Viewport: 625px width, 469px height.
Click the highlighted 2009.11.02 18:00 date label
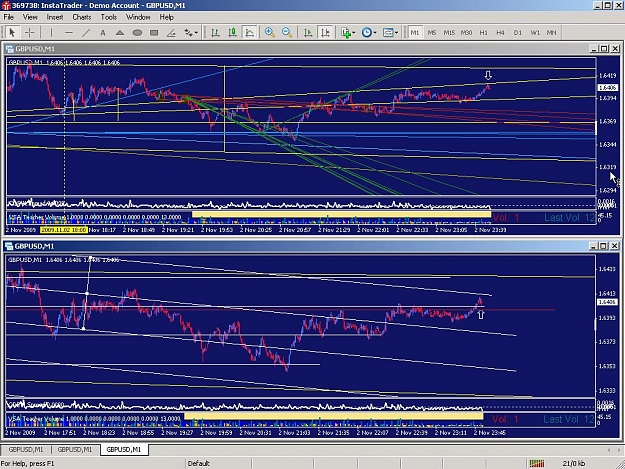pos(64,230)
